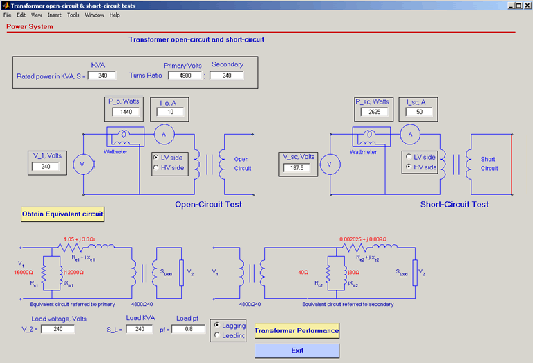The height and width of the screenshot is (363, 533).
Task: Click the Power System heading
Action: tap(30, 27)
